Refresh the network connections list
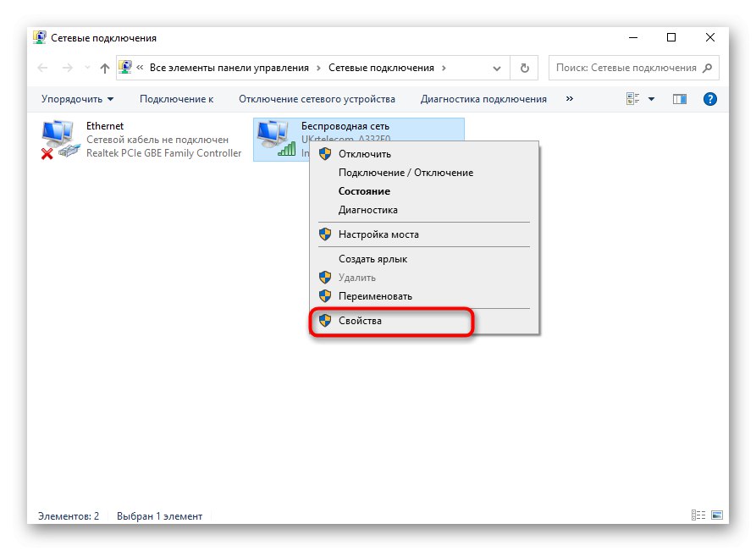Image resolution: width=756 pixels, height=551 pixels. (x=525, y=68)
